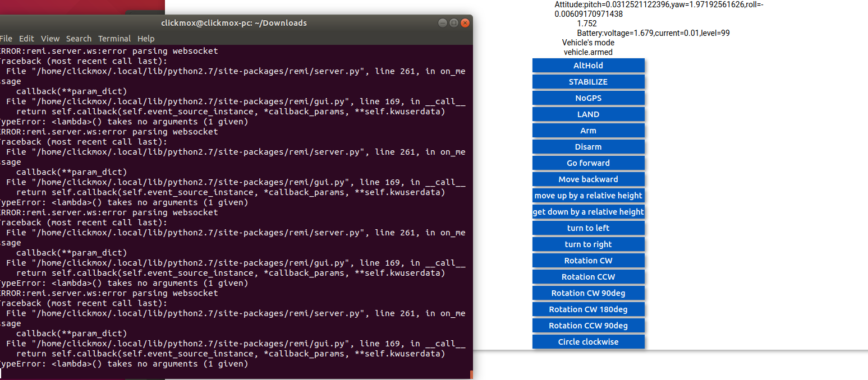
Task: Arm the vehicle
Action: tap(588, 130)
